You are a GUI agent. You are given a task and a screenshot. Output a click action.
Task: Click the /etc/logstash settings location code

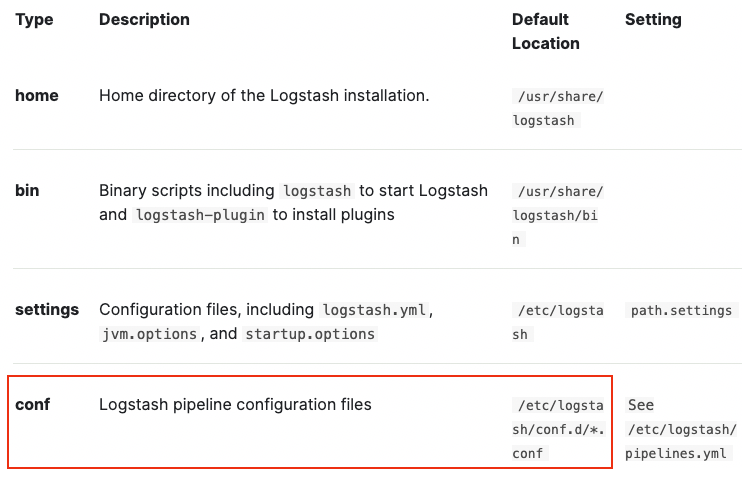click(558, 322)
